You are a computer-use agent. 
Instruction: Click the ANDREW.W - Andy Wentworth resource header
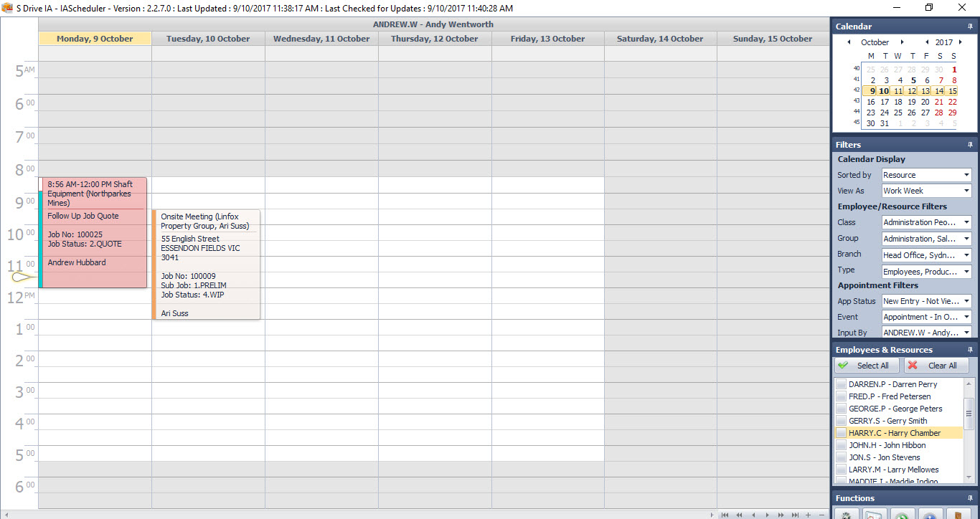point(433,24)
